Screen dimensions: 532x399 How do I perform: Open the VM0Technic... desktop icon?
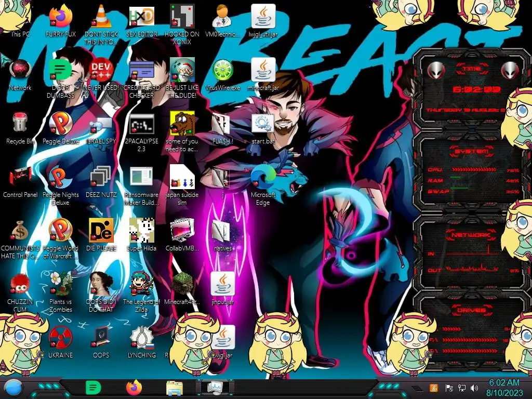pos(222,20)
